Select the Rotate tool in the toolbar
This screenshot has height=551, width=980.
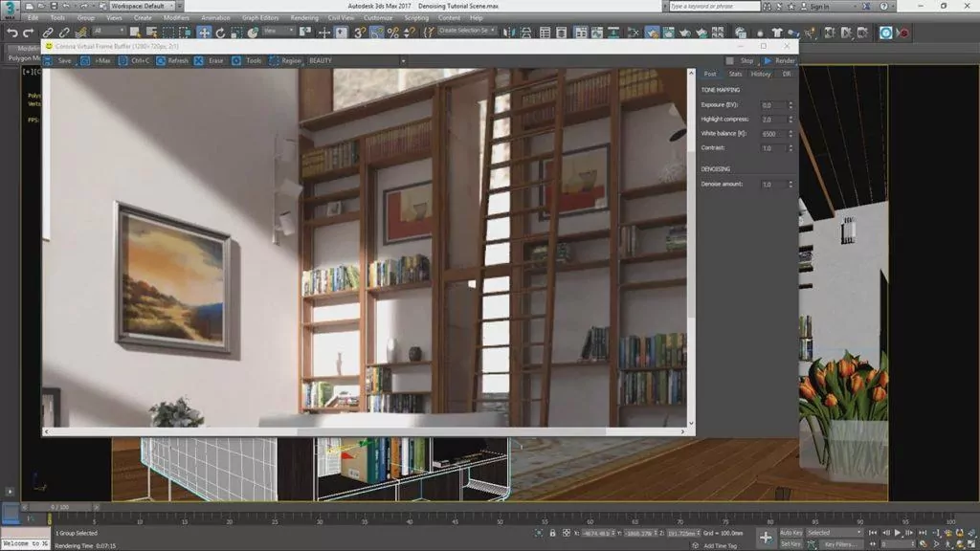click(x=220, y=33)
